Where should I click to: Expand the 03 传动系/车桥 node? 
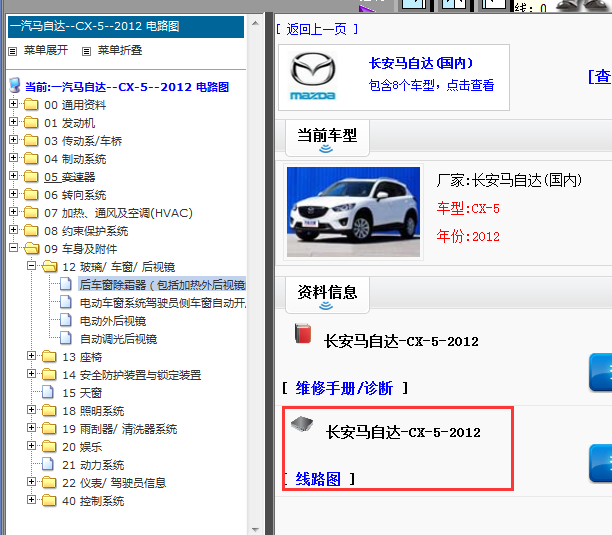coord(13,140)
